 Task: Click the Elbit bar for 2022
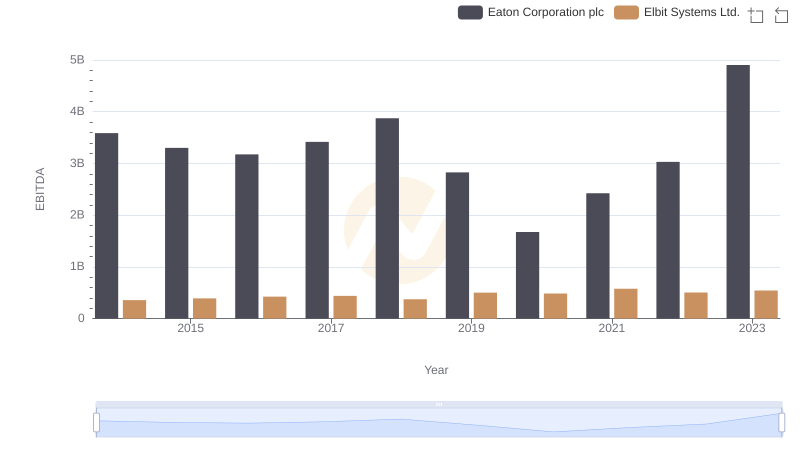pyautogui.click(x=696, y=305)
